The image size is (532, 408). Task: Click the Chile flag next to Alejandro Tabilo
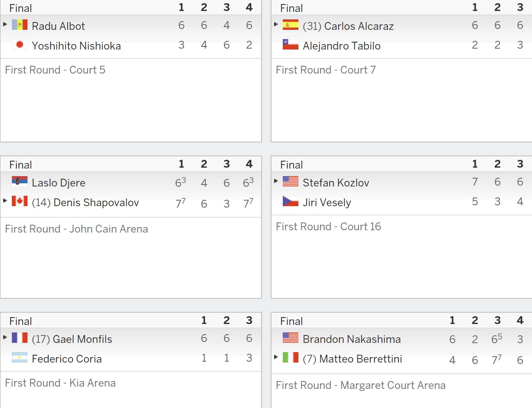291,45
